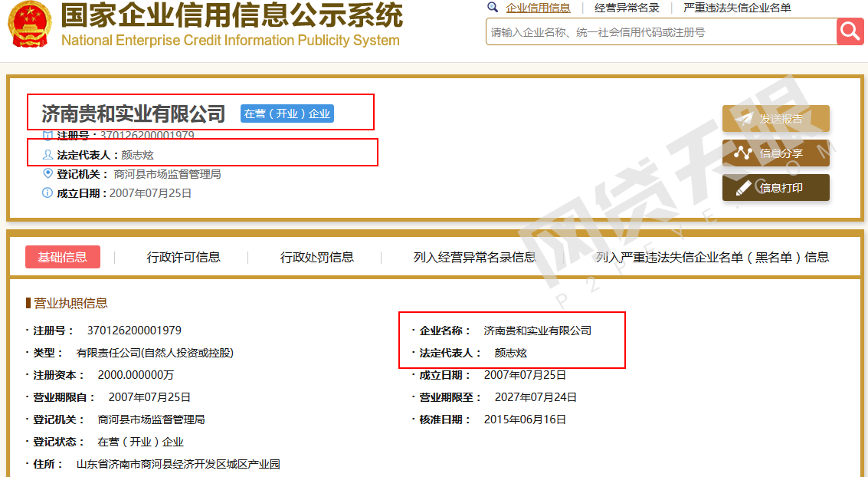
Task: Click the 登记状态 value 在营（开业）企业
Action: click(x=141, y=442)
